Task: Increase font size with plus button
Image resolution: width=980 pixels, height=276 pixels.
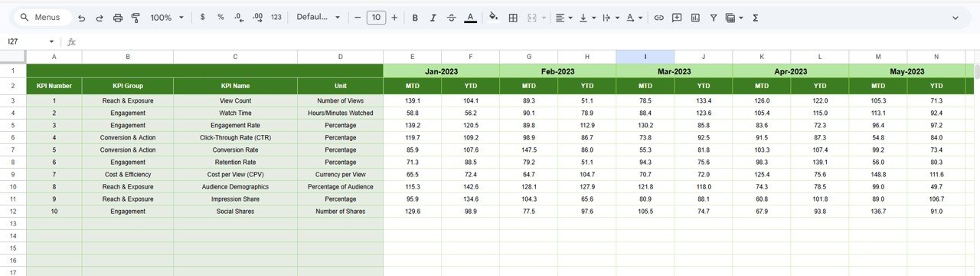Action: click(394, 17)
